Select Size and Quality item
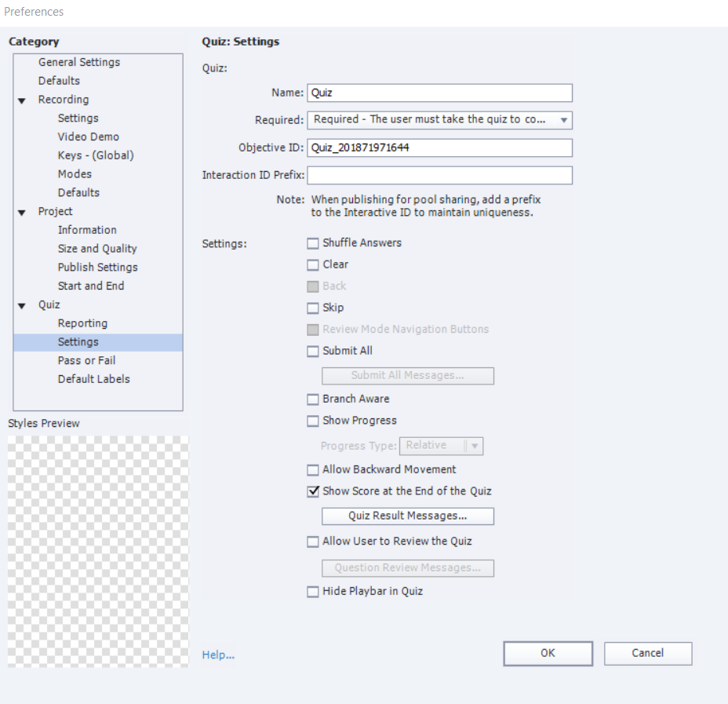The width and height of the screenshot is (728, 704). point(97,249)
